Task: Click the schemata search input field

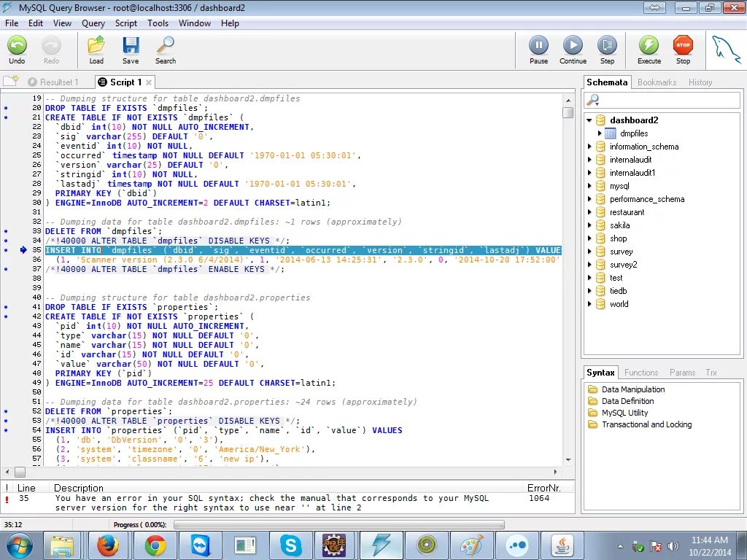Action: point(669,100)
